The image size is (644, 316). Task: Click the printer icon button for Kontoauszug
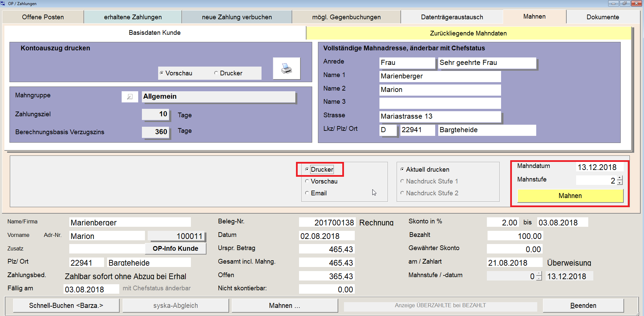[287, 68]
